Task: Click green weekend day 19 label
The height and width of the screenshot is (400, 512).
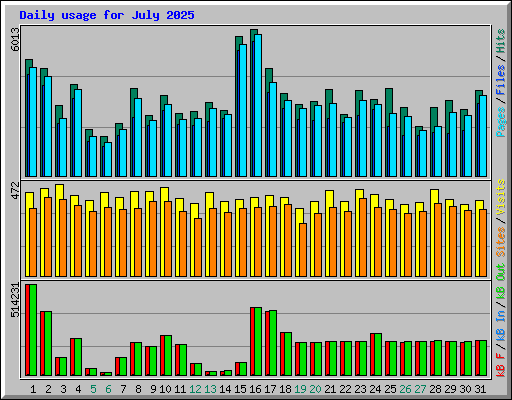Action: (x=300, y=389)
